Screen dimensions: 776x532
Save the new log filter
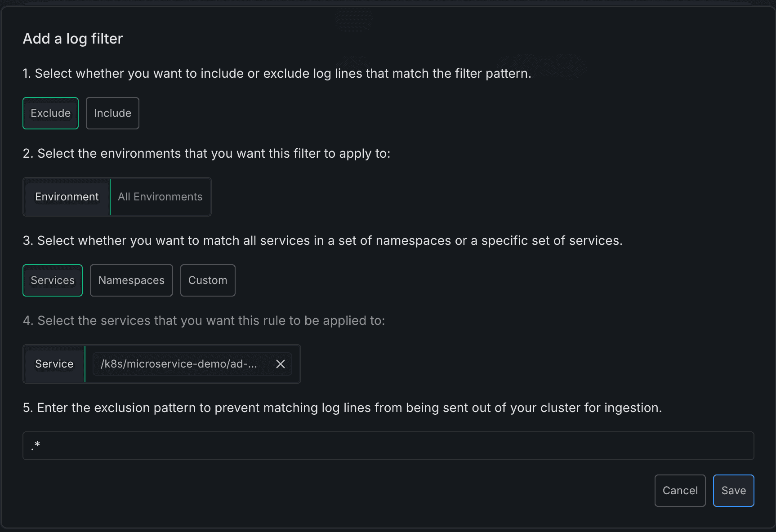click(x=733, y=491)
